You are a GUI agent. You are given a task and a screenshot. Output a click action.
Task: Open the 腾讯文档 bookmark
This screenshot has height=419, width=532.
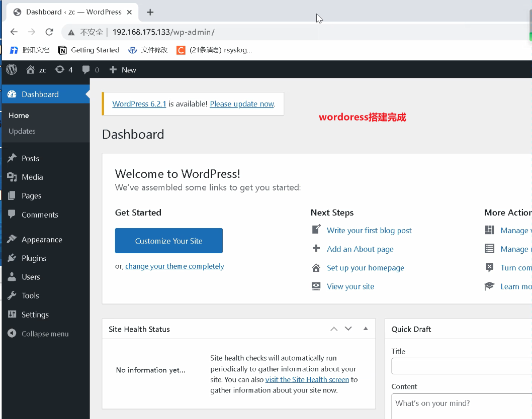tap(30, 50)
